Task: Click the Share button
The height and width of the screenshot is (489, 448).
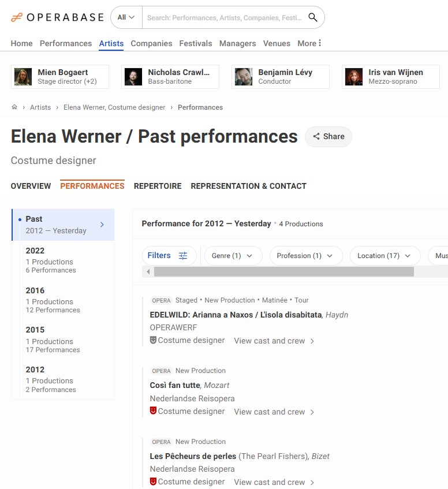Action: tap(328, 137)
